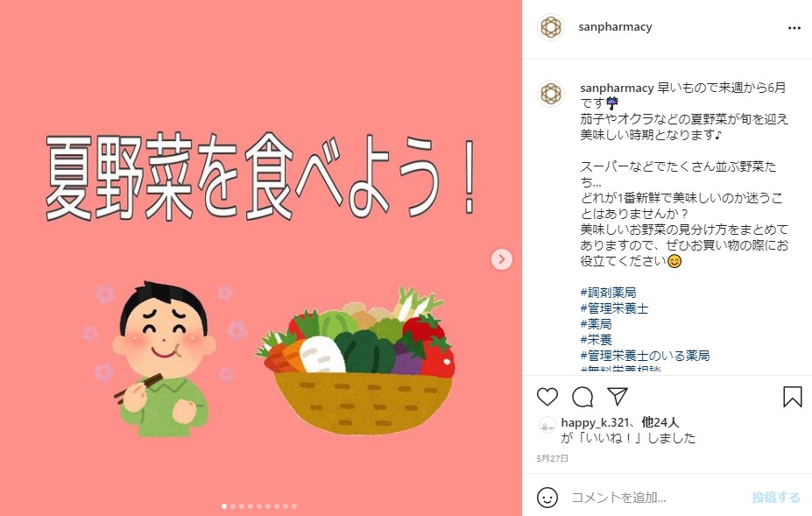The width and height of the screenshot is (812, 516).
Task: Open emoji picker smiley icon
Action: [x=547, y=498]
